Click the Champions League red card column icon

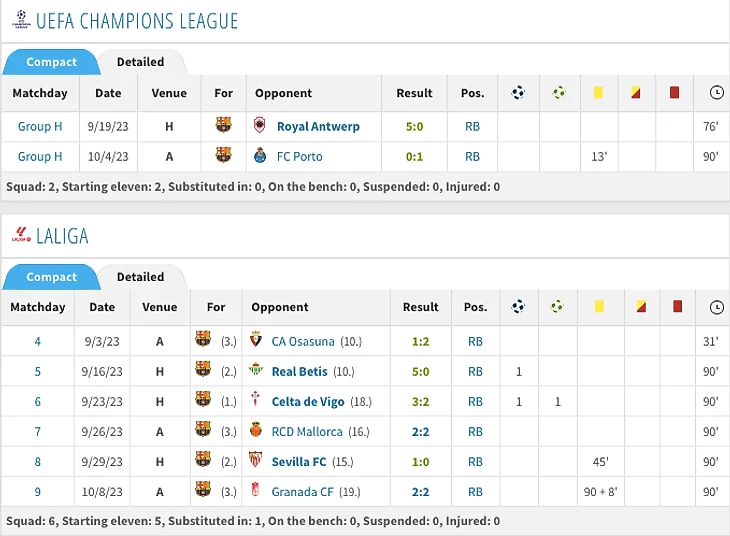click(x=674, y=93)
